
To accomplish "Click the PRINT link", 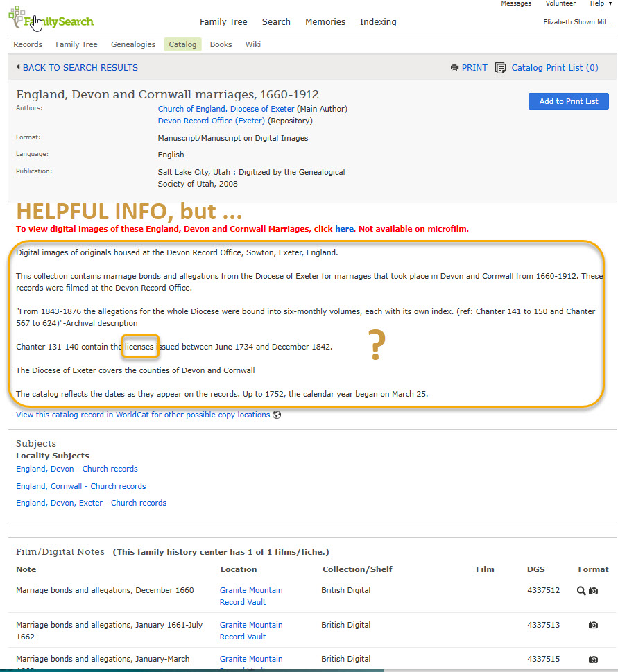I will tap(474, 68).
